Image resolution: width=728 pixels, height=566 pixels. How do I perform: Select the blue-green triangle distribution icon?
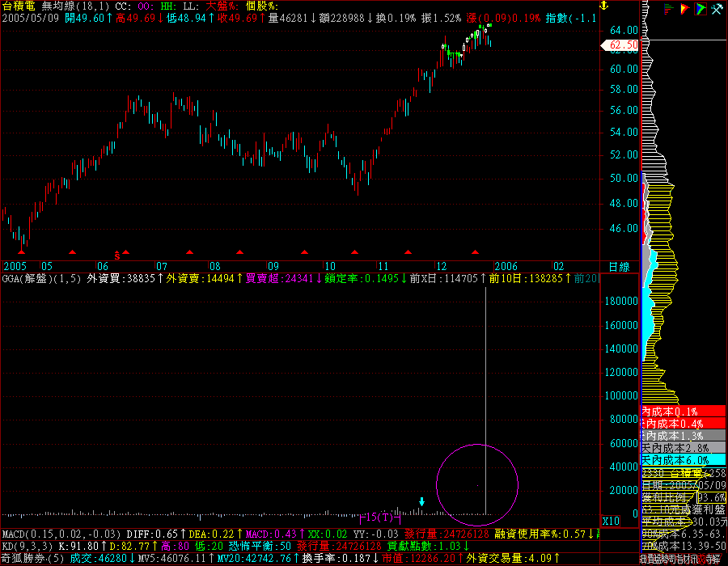pos(699,9)
